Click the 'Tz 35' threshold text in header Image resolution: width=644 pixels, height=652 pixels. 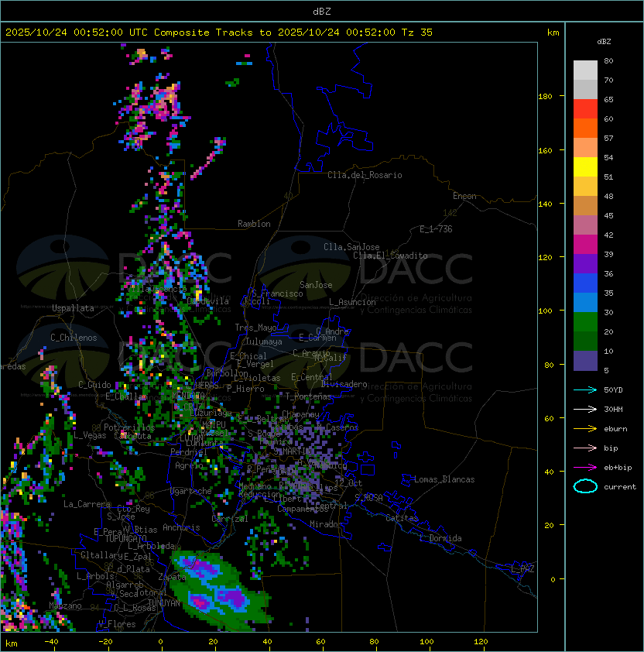417,33
